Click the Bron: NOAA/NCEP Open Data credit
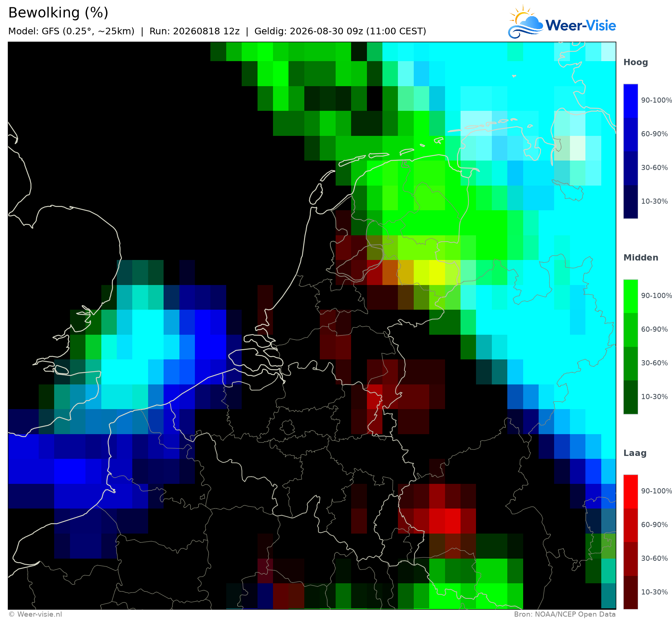The image size is (672, 619). click(565, 614)
